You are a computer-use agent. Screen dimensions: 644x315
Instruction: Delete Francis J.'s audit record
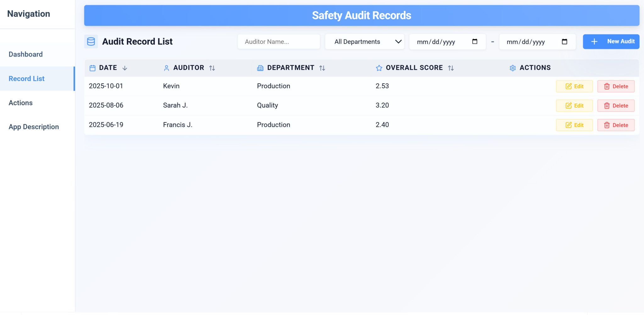point(616,125)
